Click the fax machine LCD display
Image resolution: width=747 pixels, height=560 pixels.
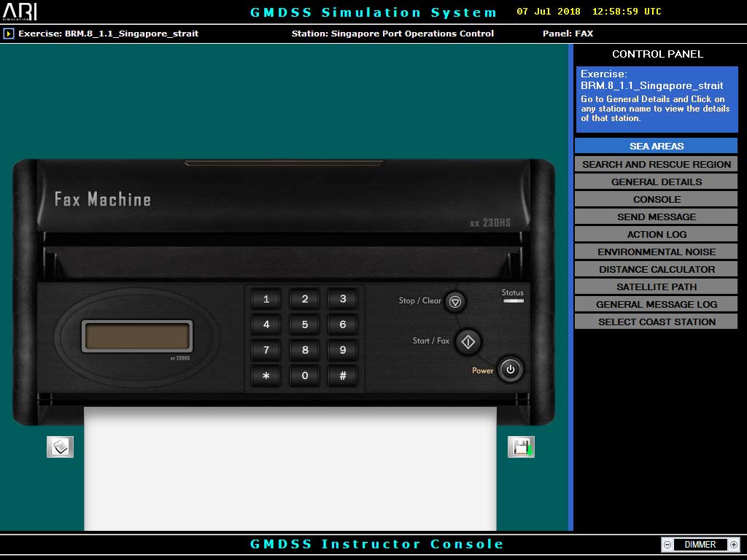pyautogui.click(x=137, y=336)
